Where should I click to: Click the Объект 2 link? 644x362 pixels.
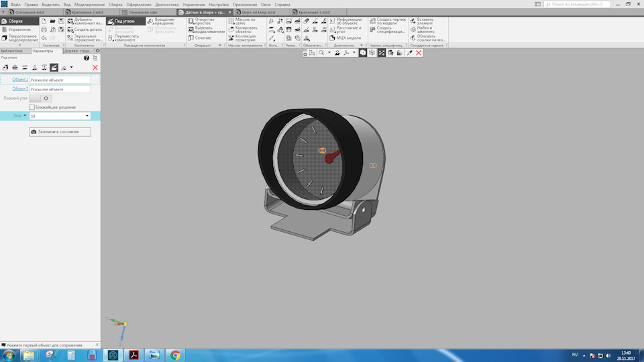point(20,88)
